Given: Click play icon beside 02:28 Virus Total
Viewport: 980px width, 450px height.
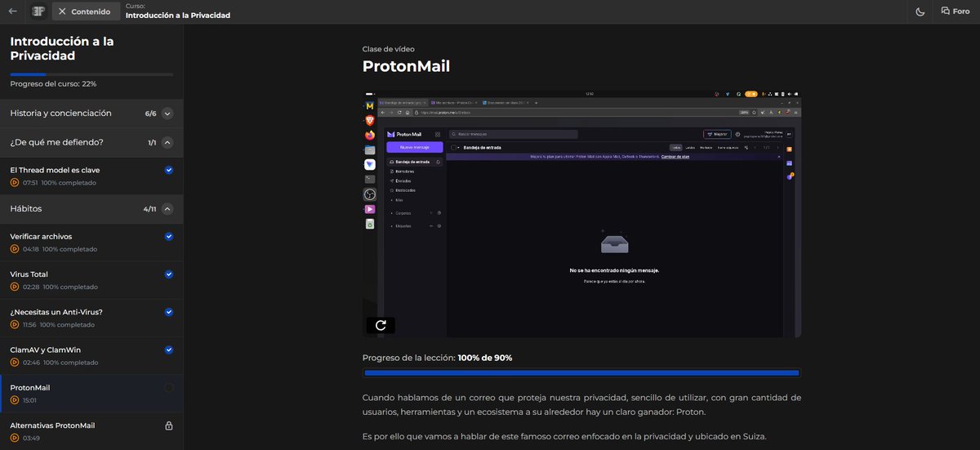Looking at the screenshot, I should (x=15, y=287).
